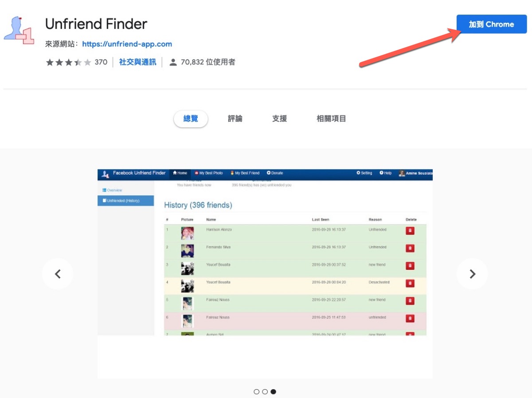Add Unfriend Finder with 加到 Chrome button
532x398 pixels.
coord(492,24)
